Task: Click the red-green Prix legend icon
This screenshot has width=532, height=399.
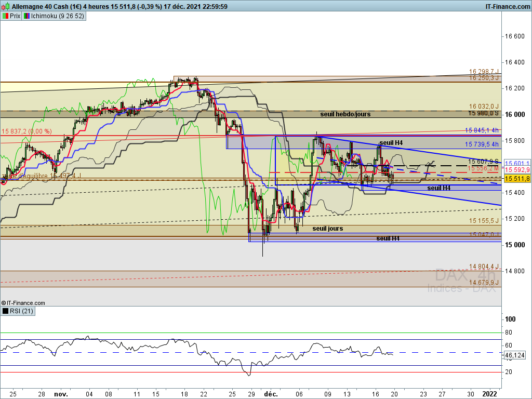Action: click(5, 16)
